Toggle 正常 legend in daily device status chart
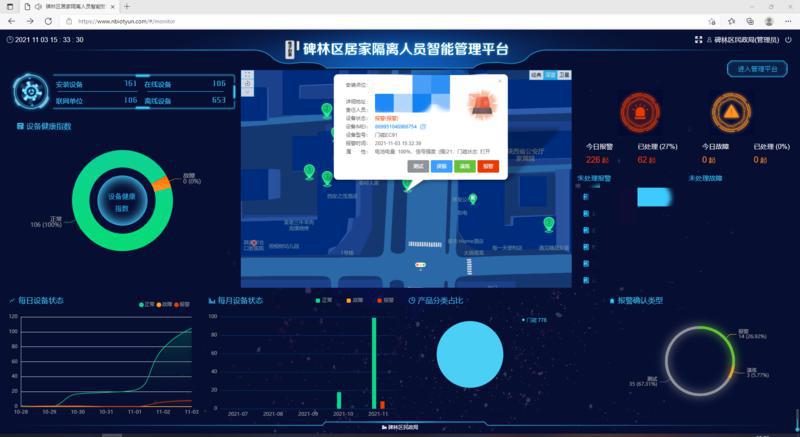Screen dimensions: 800x437 tap(147, 304)
